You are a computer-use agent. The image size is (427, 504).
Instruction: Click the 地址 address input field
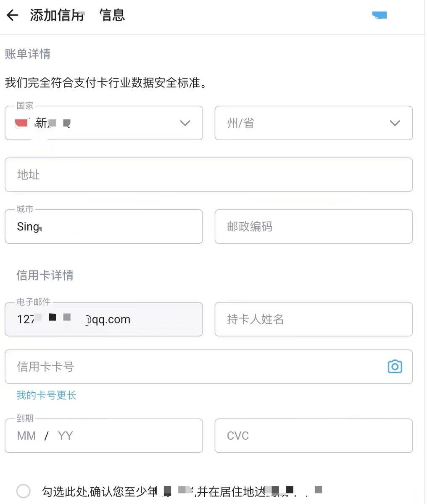click(x=209, y=175)
